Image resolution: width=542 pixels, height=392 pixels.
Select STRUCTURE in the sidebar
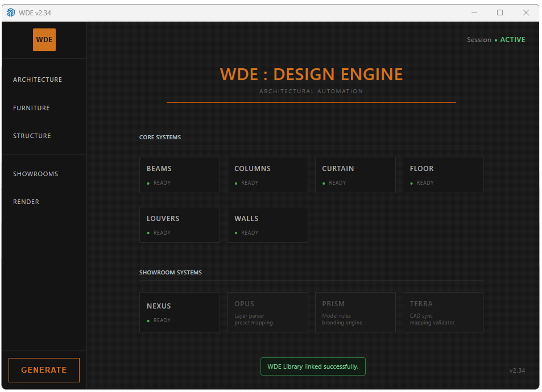[x=32, y=136]
